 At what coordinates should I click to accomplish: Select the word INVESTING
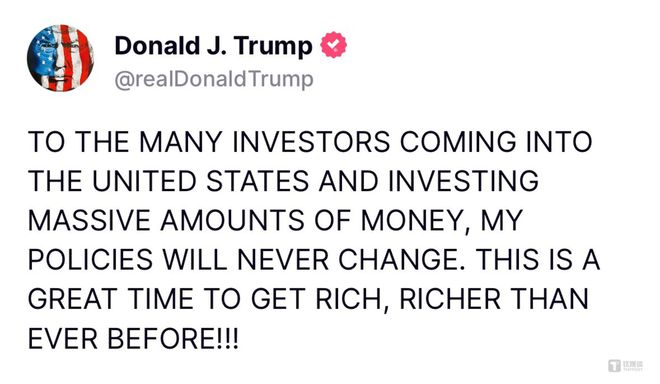click(x=463, y=181)
